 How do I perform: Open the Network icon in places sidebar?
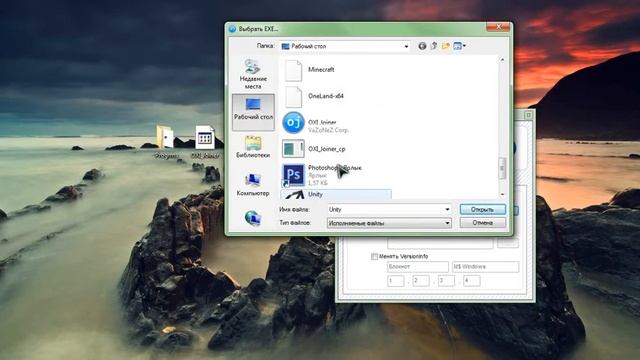[253, 218]
